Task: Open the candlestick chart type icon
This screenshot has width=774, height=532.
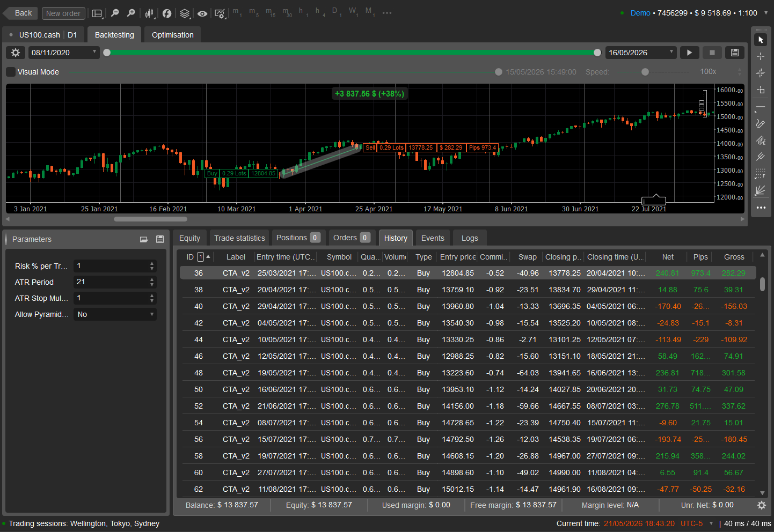Action: [150, 13]
